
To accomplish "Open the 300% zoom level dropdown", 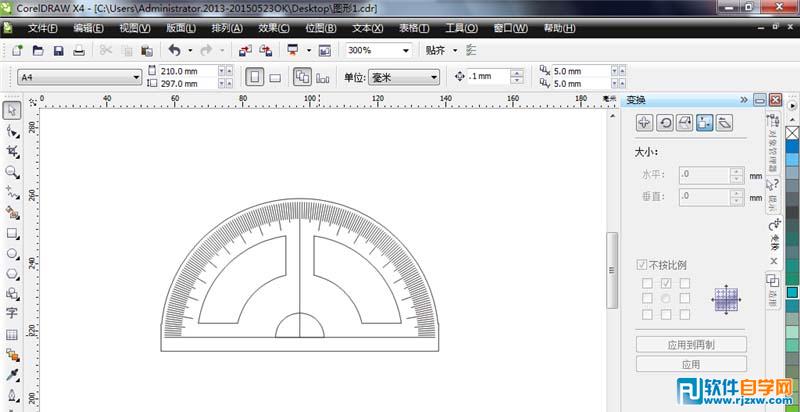I will [405, 50].
